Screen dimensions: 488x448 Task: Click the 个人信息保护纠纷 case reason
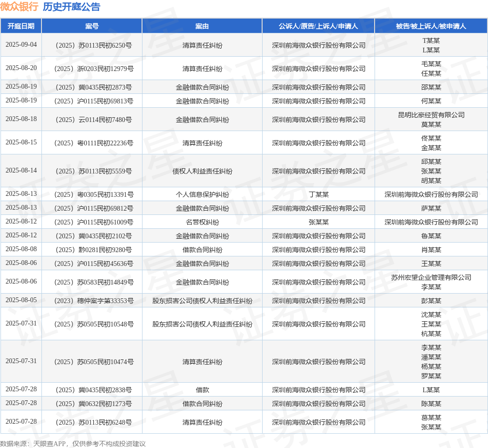pos(202,194)
